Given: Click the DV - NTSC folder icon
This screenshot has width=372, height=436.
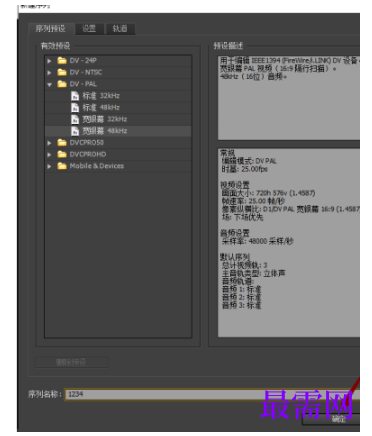Looking at the screenshot, I should click(x=62, y=72).
